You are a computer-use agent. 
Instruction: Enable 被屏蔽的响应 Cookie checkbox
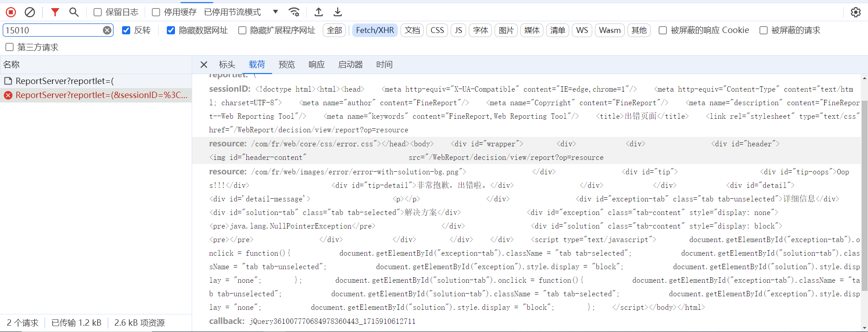pyautogui.click(x=663, y=30)
